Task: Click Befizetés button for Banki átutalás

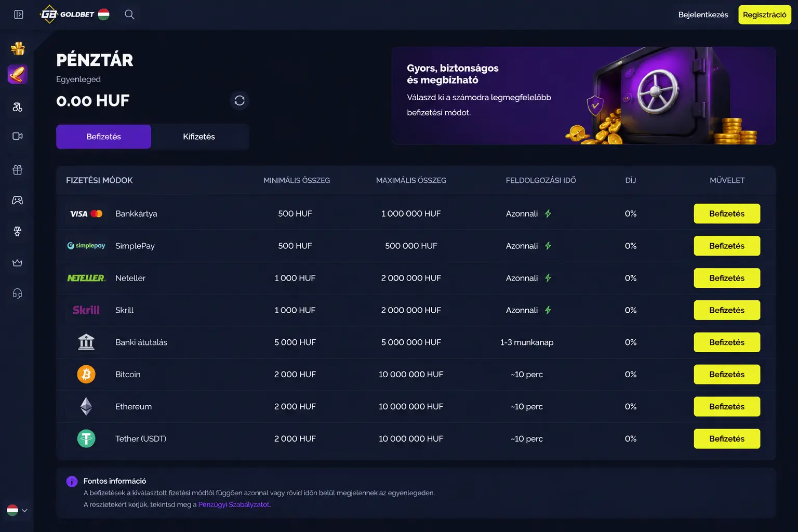Action: click(x=727, y=342)
